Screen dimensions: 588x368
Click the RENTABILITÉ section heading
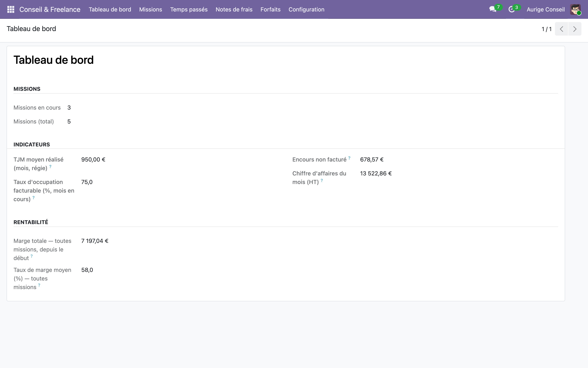pyautogui.click(x=31, y=222)
